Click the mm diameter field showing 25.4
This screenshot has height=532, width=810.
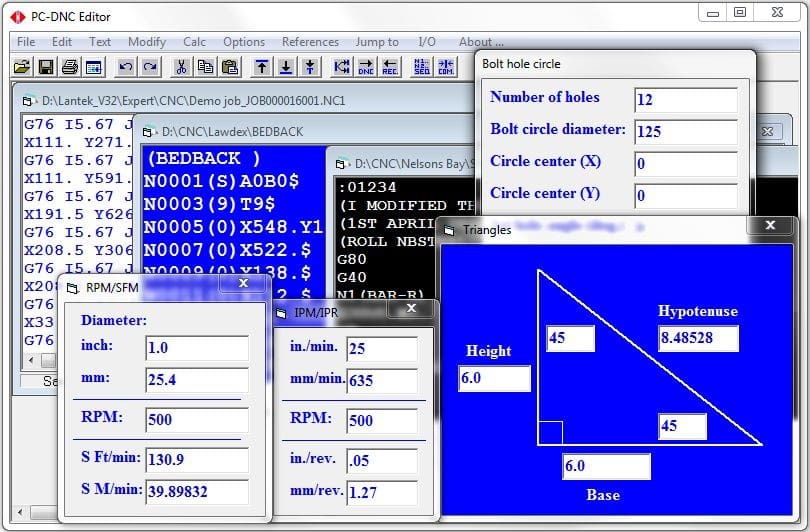pyautogui.click(x=197, y=380)
